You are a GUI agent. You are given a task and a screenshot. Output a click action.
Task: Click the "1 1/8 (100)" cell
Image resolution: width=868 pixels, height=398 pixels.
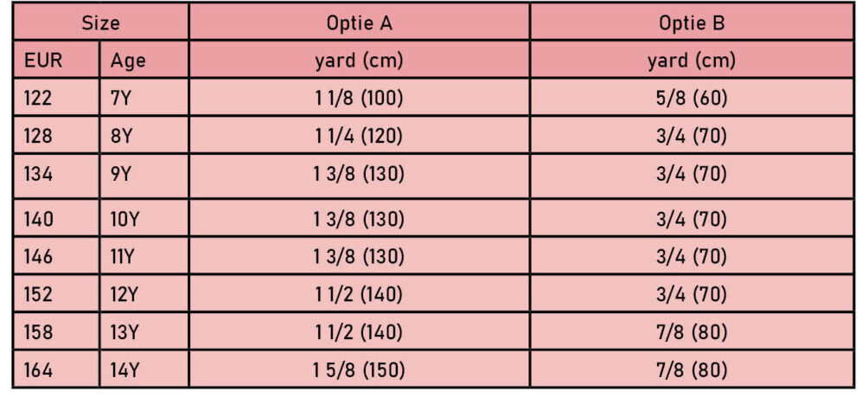coord(359,98)
